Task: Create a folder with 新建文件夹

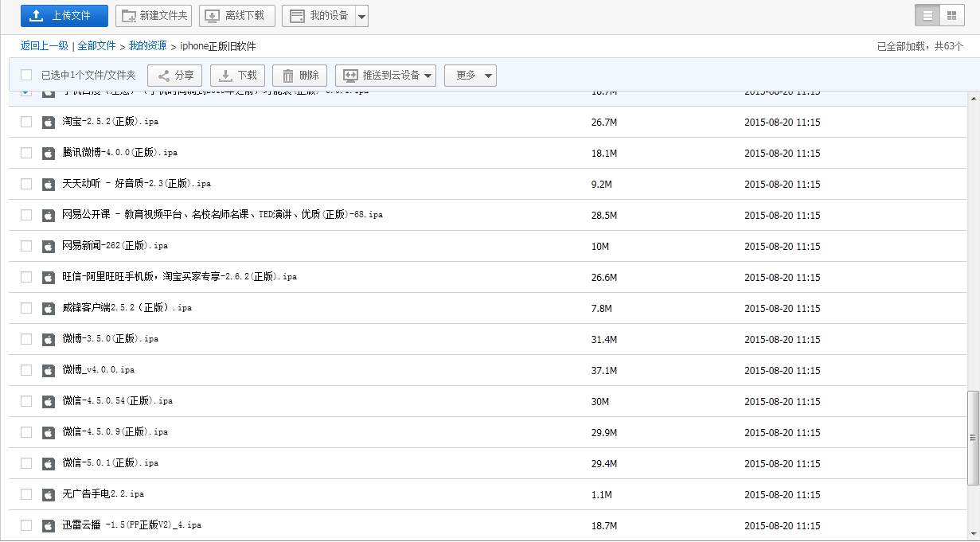Action: (x=154, y=15)
